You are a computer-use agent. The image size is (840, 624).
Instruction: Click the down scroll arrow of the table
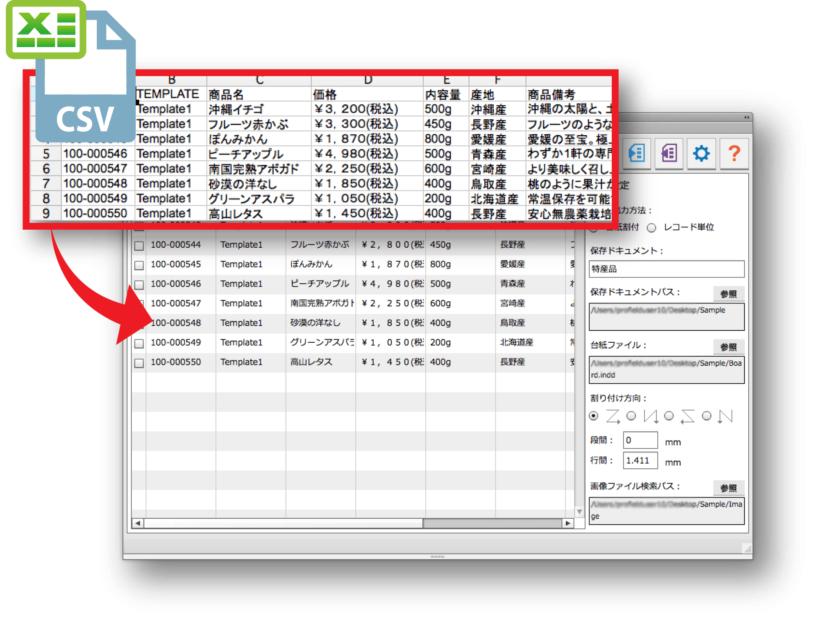point(579,512)
